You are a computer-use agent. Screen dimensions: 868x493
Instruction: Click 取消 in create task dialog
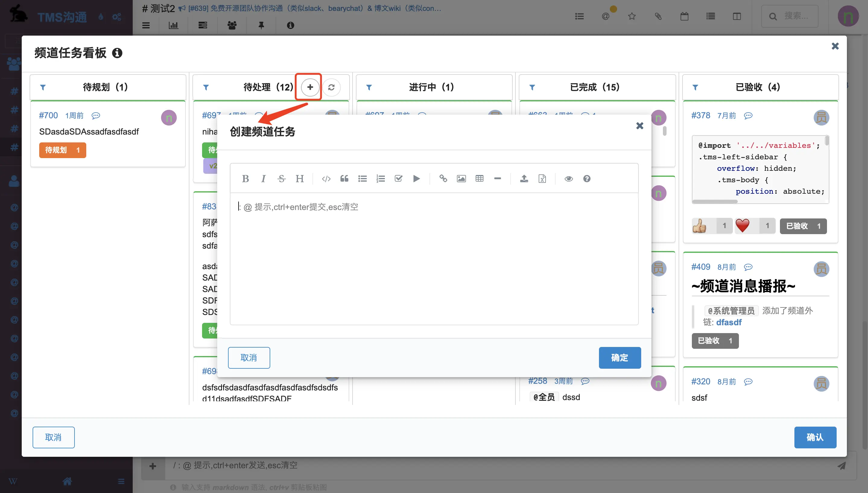tap(249, 358)
